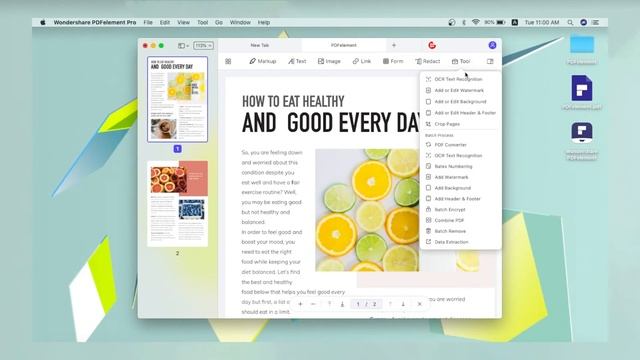
Task: Open the Apple menu
Action: [x=43, y=22]
